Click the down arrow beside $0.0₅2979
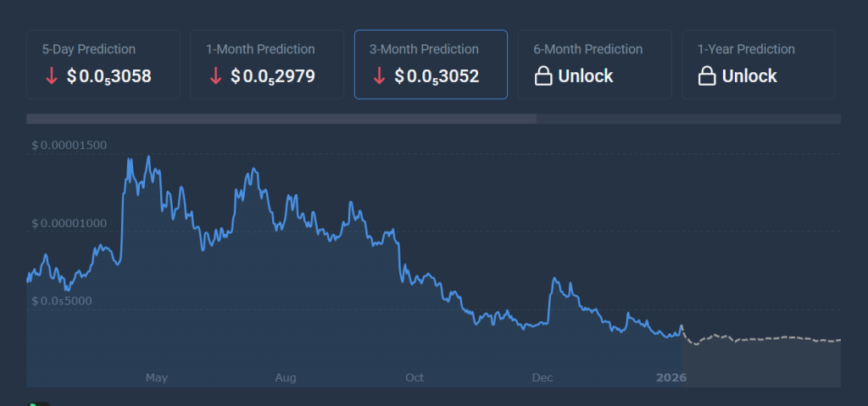Image resolution: width=868 pixels, height=406 pixels. pyautogui.click(x=215, y=76)
